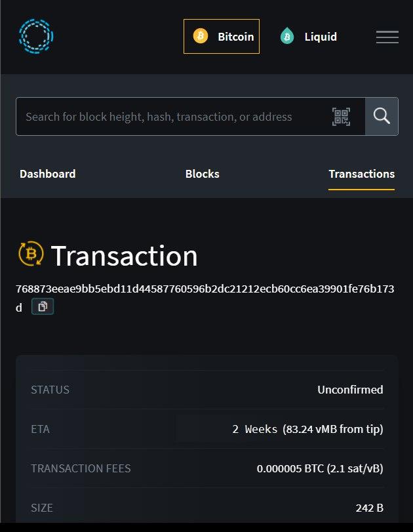413x532 pixels.
Task: Click the magnifier search button
Action: coord(382,117)
